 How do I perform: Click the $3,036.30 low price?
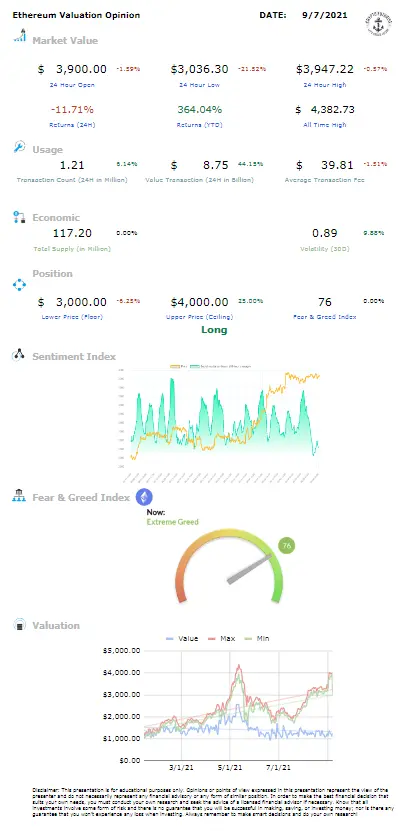point(199,69)
